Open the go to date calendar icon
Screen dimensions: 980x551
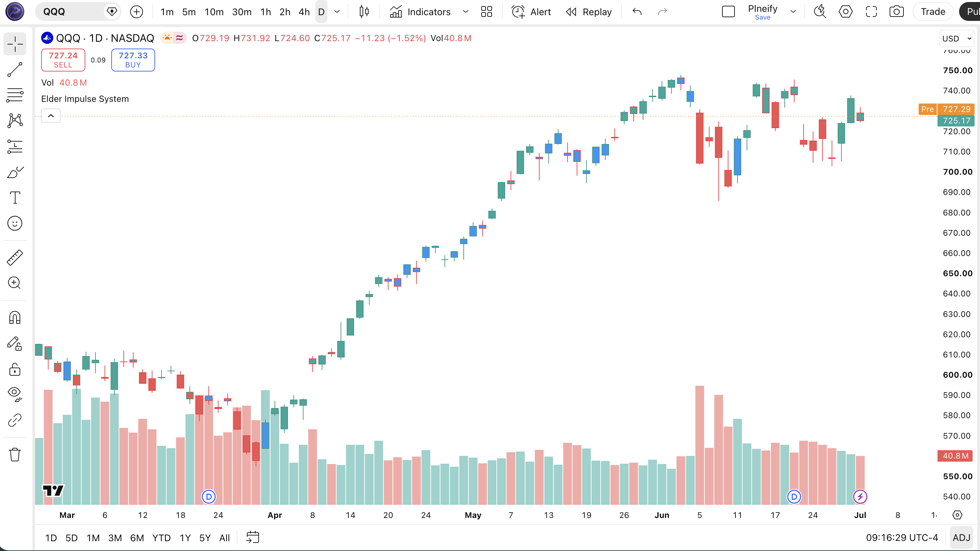tap(253, 537)
